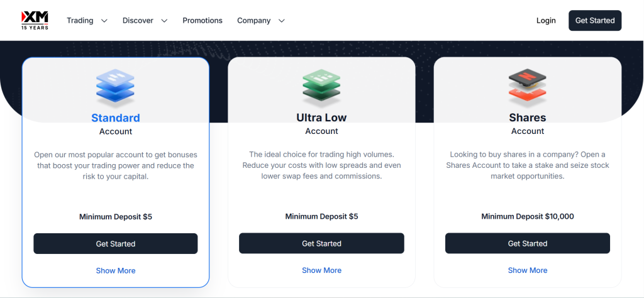The width and height of the screenshot is (644, 298).
Task: Select the Standard account title
Action: (x=116, y=118)
